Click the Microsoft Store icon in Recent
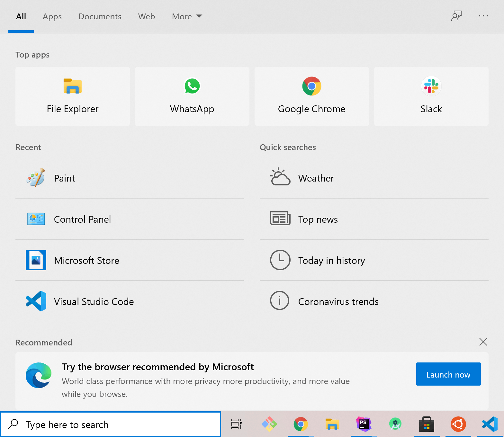 (x=36, y=260)
